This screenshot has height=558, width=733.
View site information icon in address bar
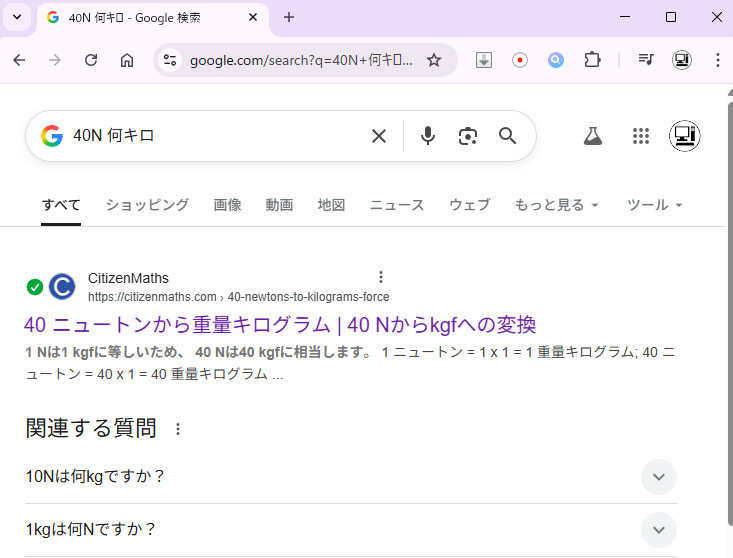pos(170,60)
